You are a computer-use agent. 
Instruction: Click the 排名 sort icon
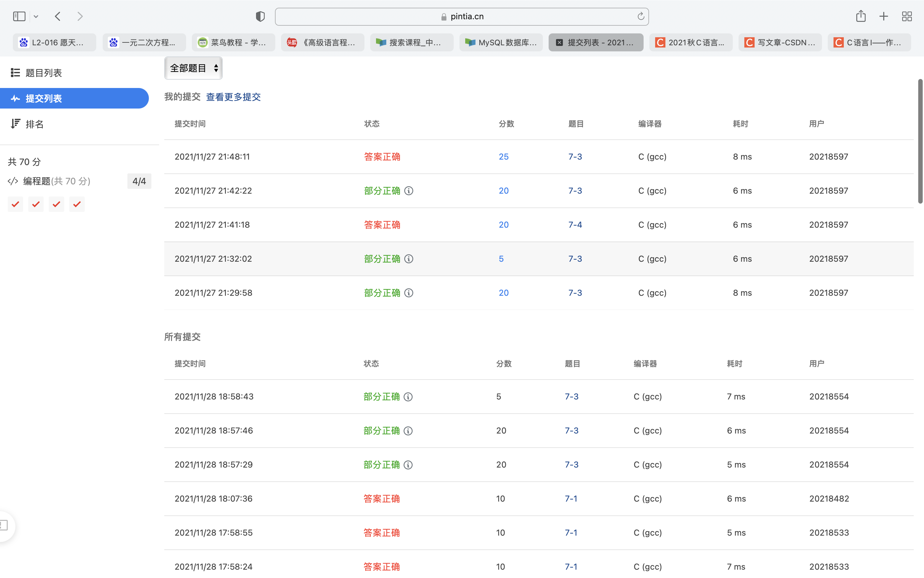(15, 124)
